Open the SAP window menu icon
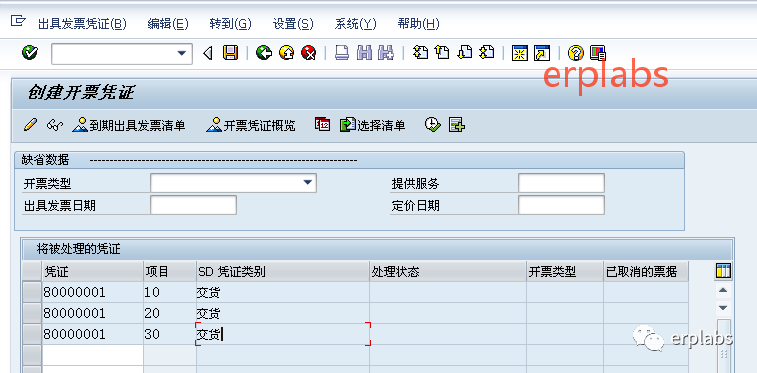This screenshot has height=373, width=757. (x=18, y=21)
